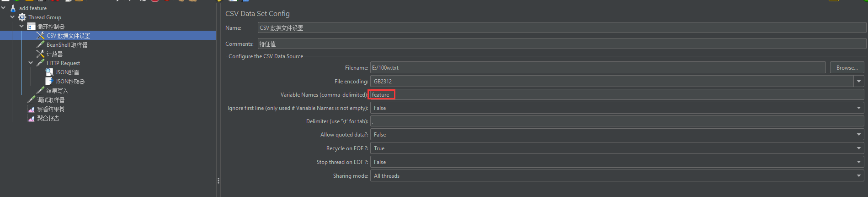868x197 pixels.
Task: Click the add feature test plan flask icon
Action: point(13,8)
